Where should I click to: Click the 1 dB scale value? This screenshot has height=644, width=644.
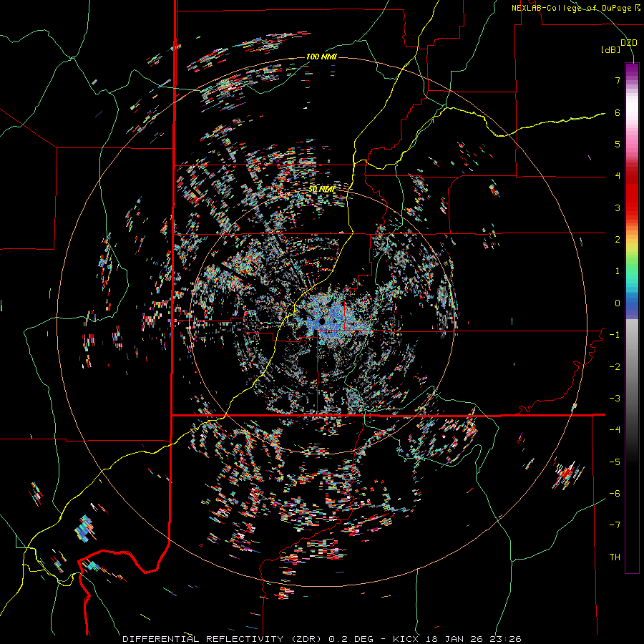(618, 271)
